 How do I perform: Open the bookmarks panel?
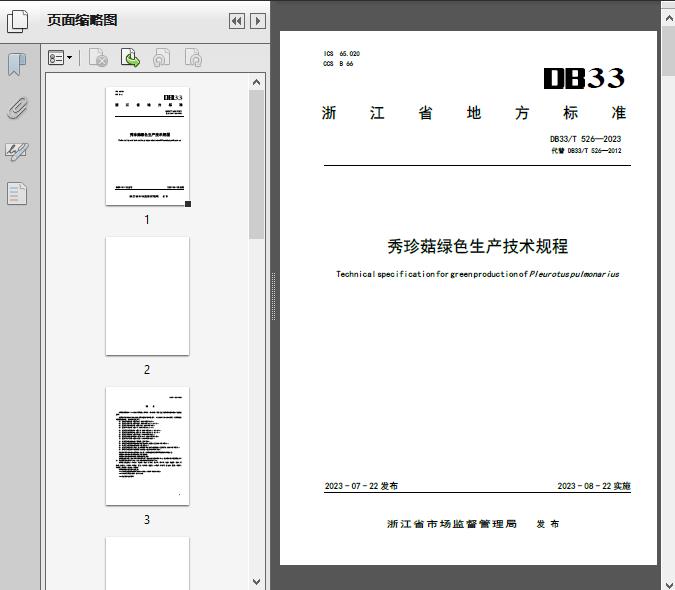(x=17, y=64)
